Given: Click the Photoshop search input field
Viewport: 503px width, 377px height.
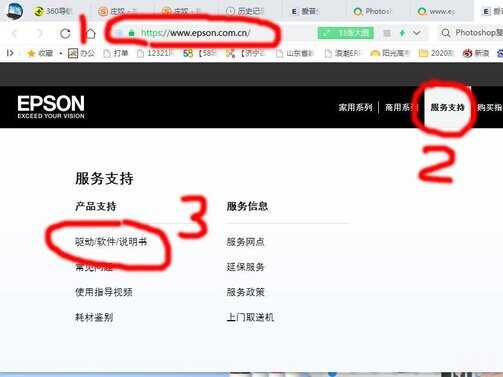Looking at the screenshot, I should 479,33.
